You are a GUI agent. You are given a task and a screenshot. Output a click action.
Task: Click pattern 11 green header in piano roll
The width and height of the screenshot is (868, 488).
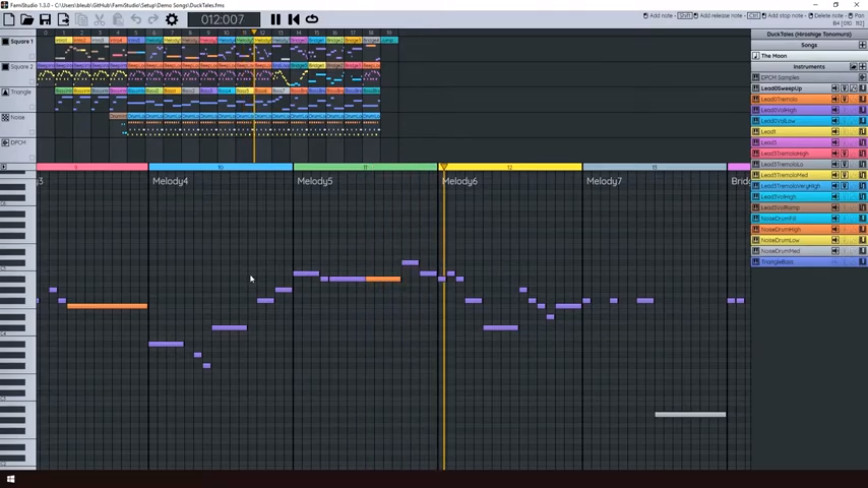click(x=365, y=167)
